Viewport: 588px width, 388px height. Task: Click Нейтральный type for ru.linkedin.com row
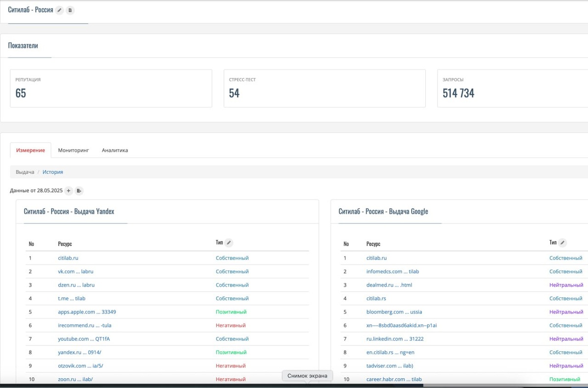[x=566, y=339]
